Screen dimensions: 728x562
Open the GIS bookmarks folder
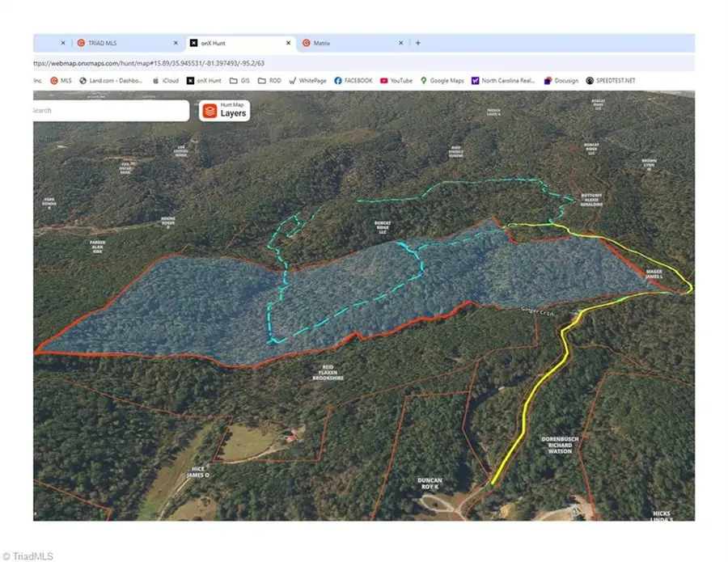[240, 80]
